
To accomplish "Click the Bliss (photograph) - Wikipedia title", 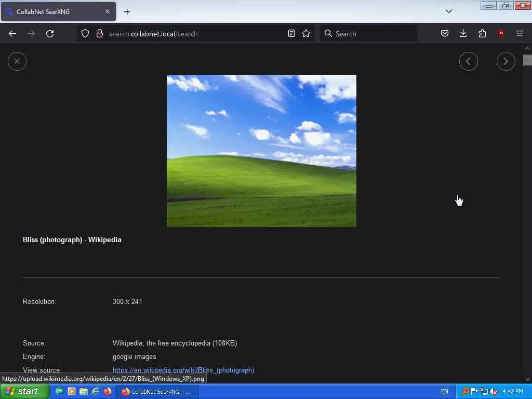I will [x=72, y=240].
